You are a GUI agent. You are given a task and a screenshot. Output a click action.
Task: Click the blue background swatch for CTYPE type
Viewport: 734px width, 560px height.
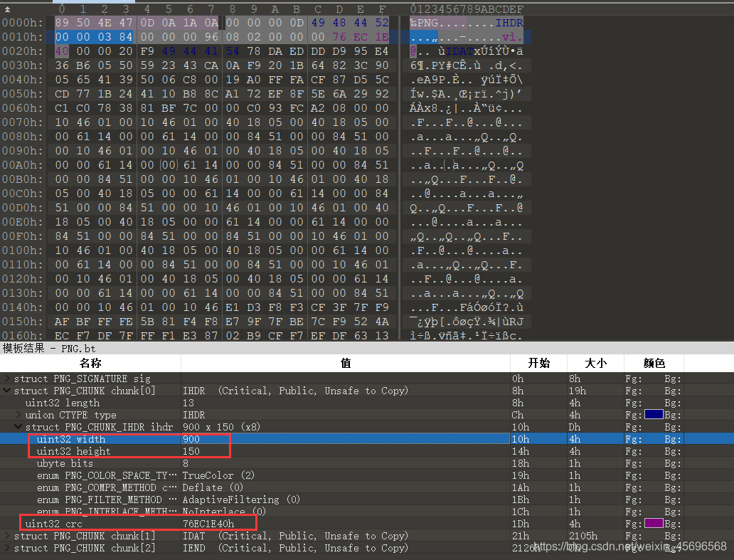point(653,415)
